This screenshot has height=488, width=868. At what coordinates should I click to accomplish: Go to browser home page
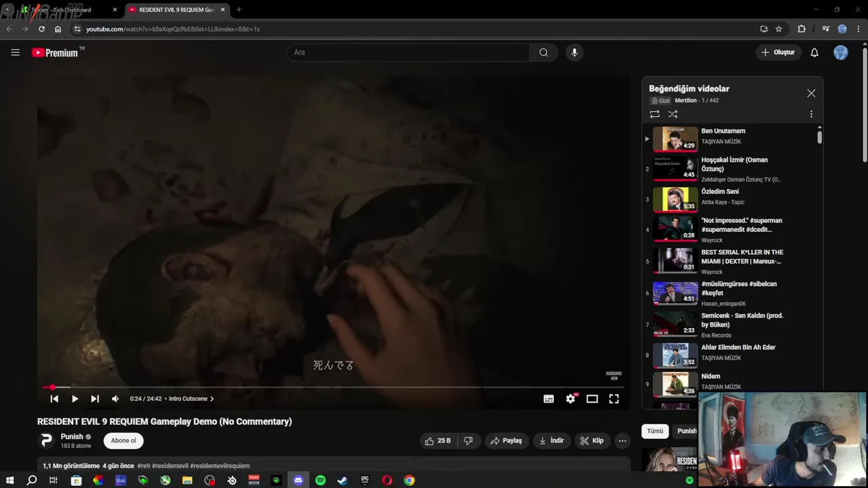(58, 29)
